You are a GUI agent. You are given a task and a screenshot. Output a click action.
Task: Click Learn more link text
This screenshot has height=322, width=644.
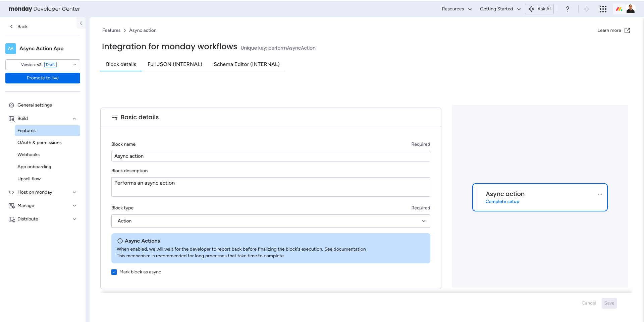(609, 30)
